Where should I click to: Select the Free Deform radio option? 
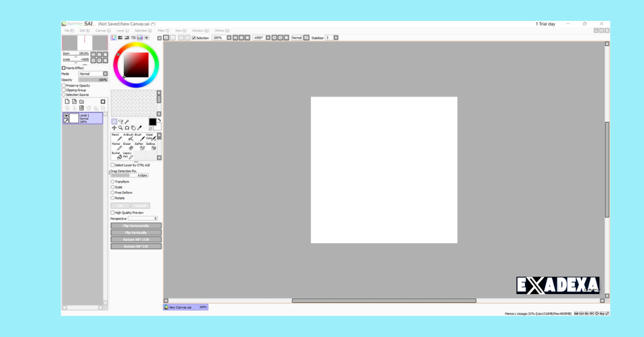click(113, 193)
